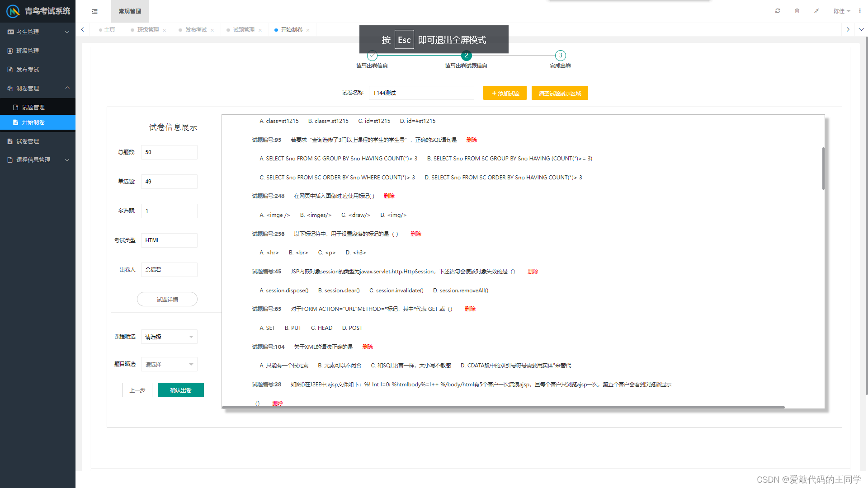Close the 试题管理 tab
868x488 pixels.
point(260,30)
